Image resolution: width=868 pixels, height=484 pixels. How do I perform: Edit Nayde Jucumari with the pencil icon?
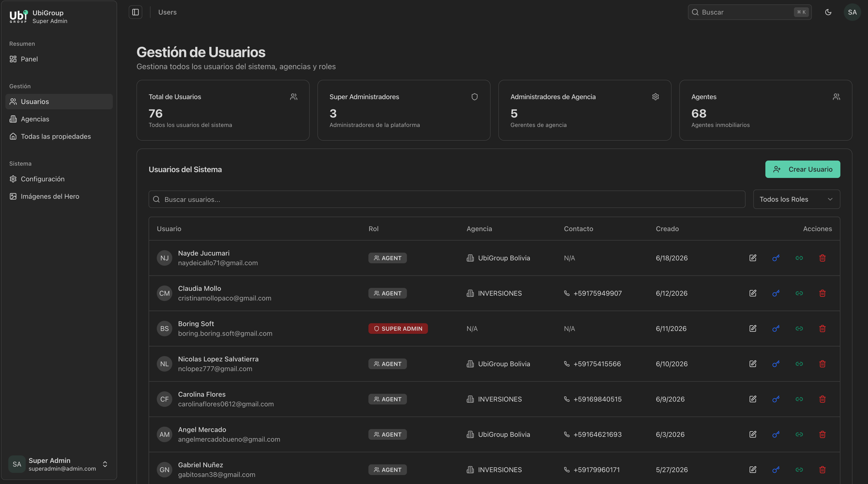[x=753, y=258]
